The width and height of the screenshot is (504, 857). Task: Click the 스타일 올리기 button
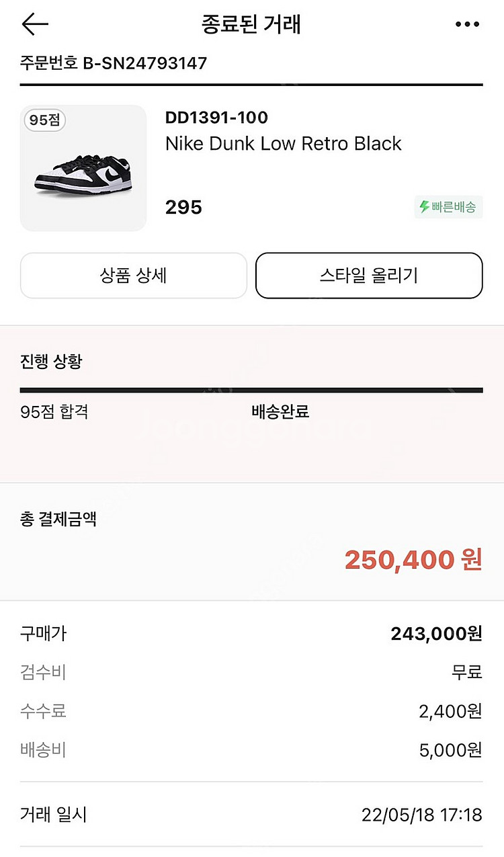(369, 276)
